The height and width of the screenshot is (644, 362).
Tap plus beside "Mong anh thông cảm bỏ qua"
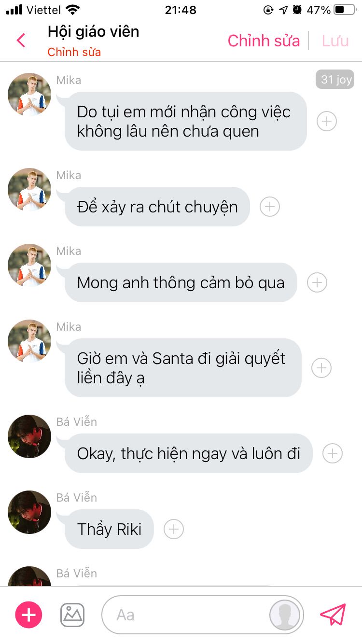click(x=317, y=282)
